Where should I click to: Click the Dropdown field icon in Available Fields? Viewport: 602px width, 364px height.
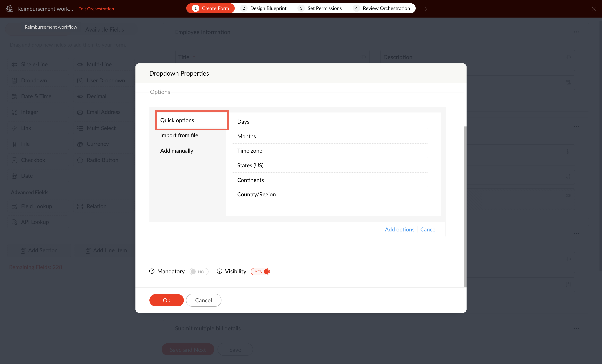(14, 81)
